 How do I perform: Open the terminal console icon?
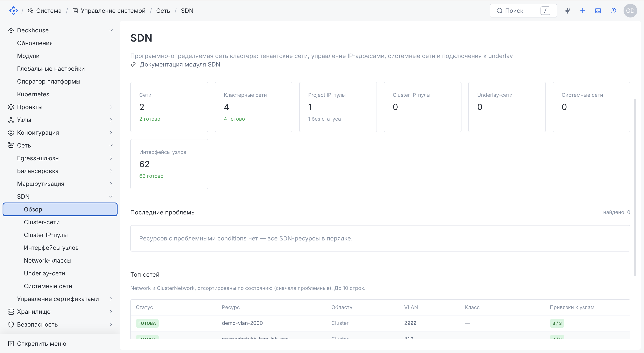coord(598,11)
